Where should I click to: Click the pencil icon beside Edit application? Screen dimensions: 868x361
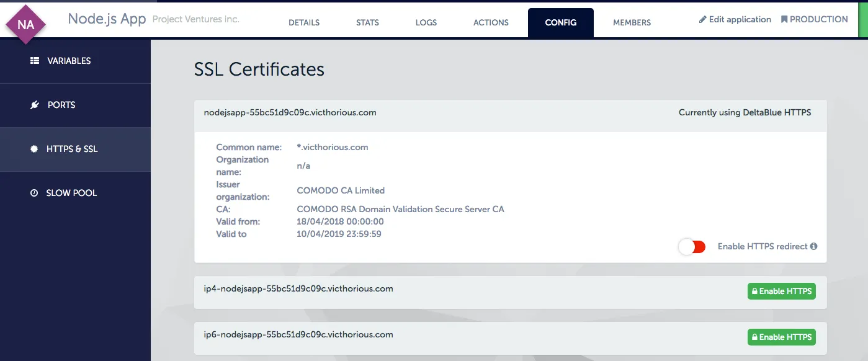(703, 19)
